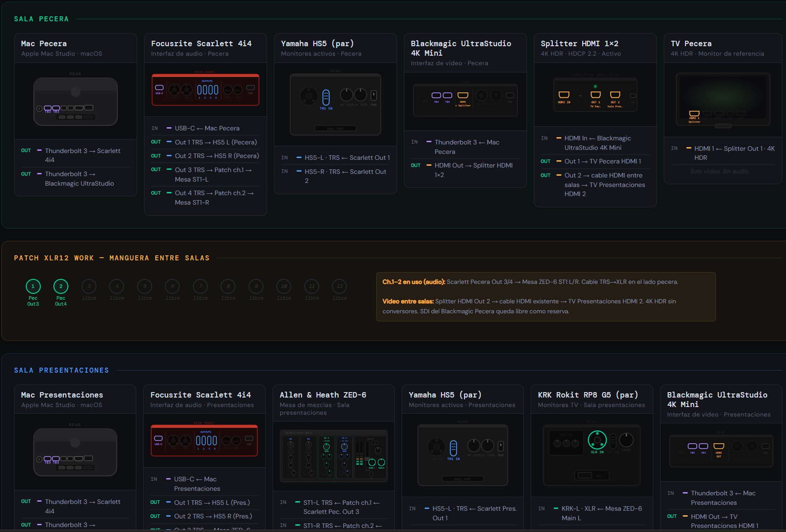Screen dimensions: 786x532
Task: Select free patch channel 9
Action: pos(256,286)
